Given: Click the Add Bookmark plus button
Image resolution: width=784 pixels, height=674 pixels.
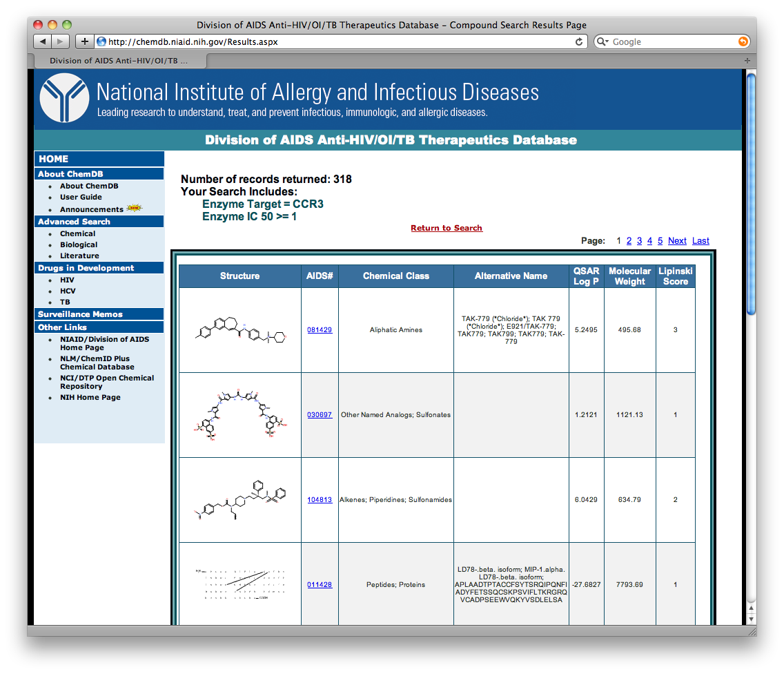Looking at the screenshot, I should 84,41.
